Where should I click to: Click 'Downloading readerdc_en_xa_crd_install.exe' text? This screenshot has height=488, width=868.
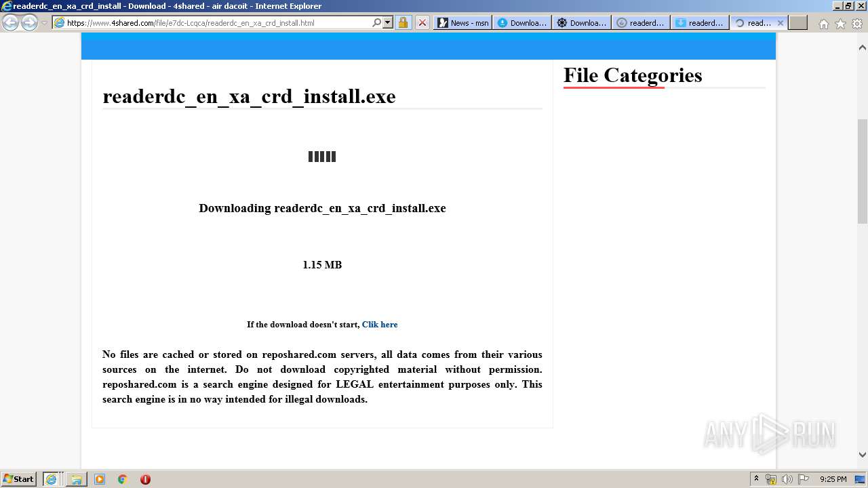click(322, 208)
